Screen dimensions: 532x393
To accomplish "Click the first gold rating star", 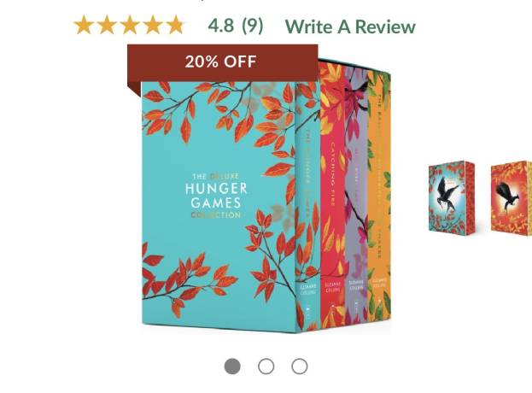I will pyautogui.click(x=84, y=25).
